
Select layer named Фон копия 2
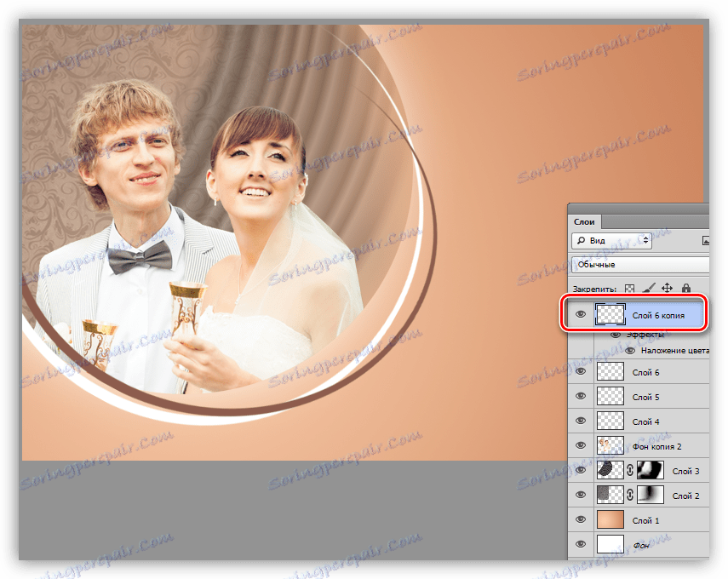point(656,446)
